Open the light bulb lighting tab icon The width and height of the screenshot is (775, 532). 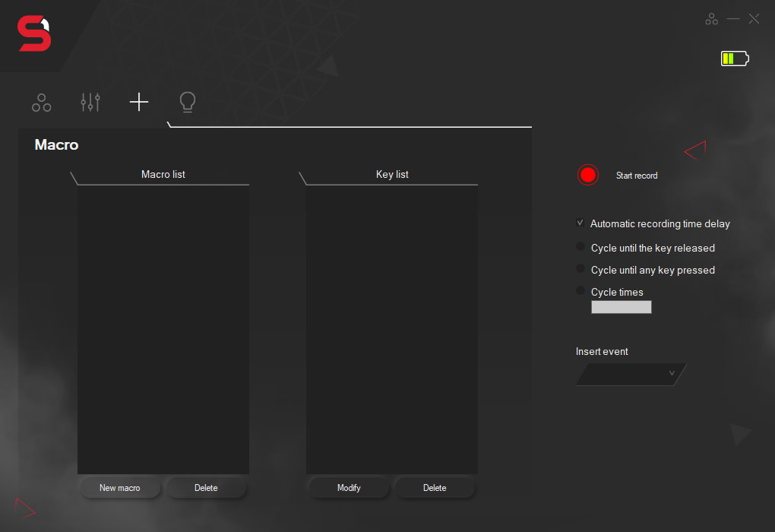click(187, 102)
